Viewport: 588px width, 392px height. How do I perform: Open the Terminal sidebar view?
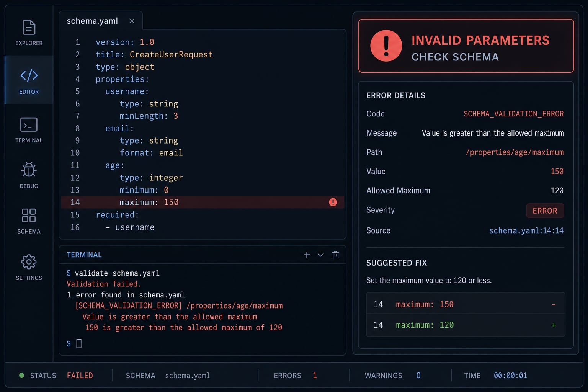[x=29, y=130]
